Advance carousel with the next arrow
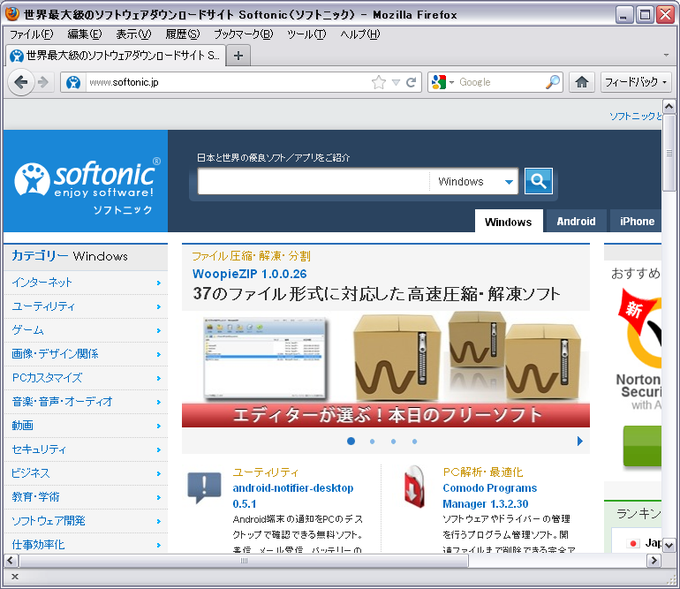 pyautogui.click(x=580, y=441)
